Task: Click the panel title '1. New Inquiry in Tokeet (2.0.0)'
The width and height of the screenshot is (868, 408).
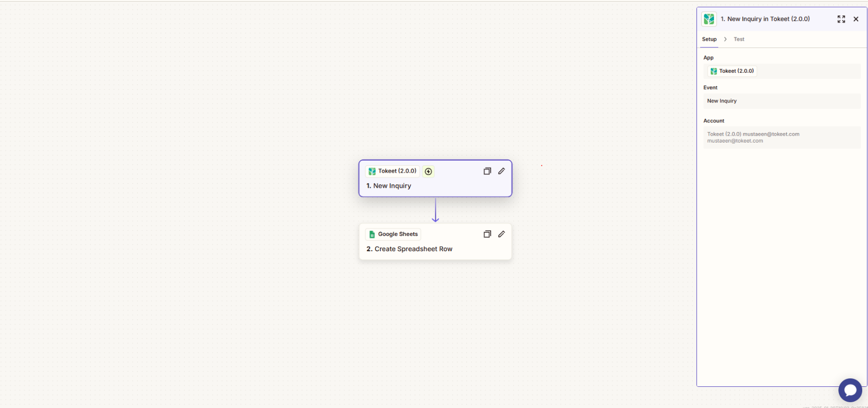Action: click(x=765, y=19)
